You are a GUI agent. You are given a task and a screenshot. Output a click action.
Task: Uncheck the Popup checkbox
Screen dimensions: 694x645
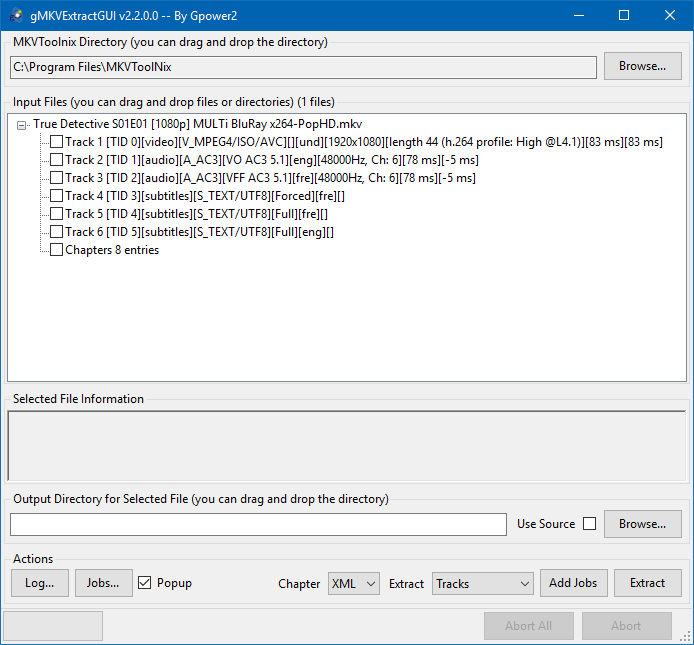[144, 583]
